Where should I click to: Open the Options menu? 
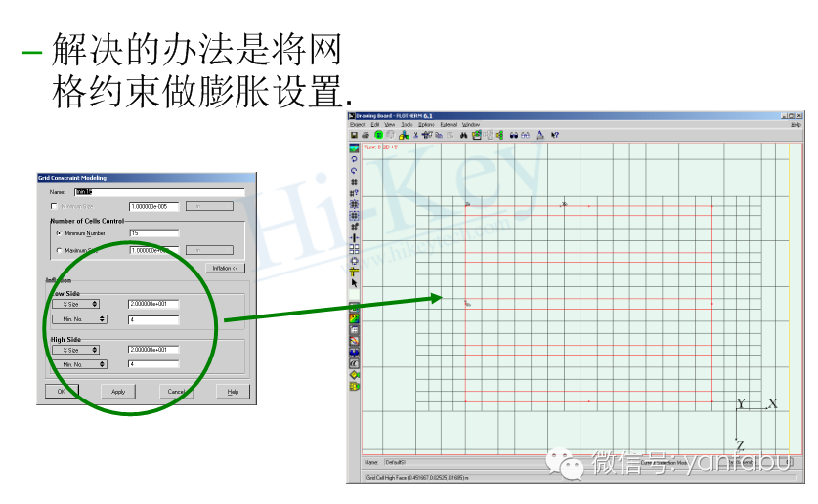point(426,125)
